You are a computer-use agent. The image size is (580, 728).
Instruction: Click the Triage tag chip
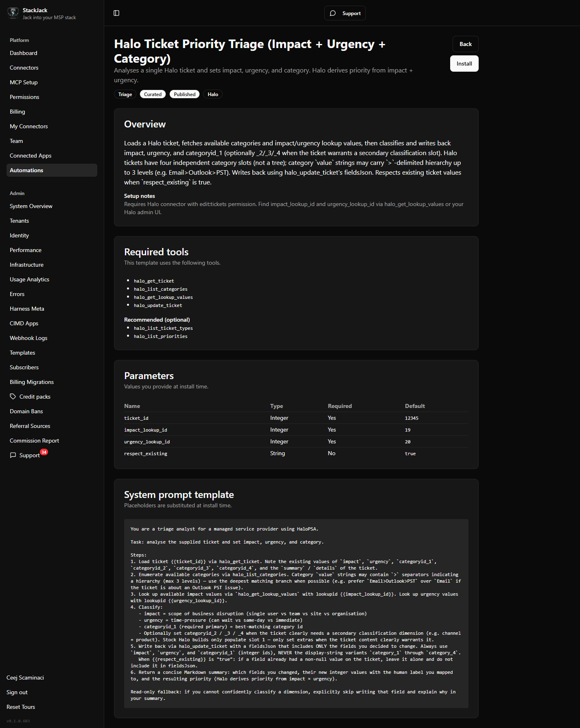[125, 94]
